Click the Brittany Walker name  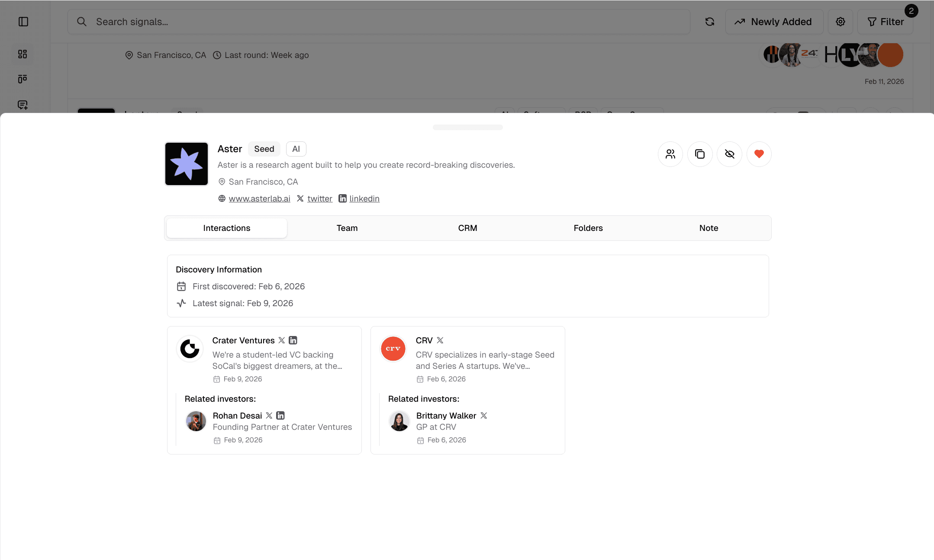[x=446, y=416]
